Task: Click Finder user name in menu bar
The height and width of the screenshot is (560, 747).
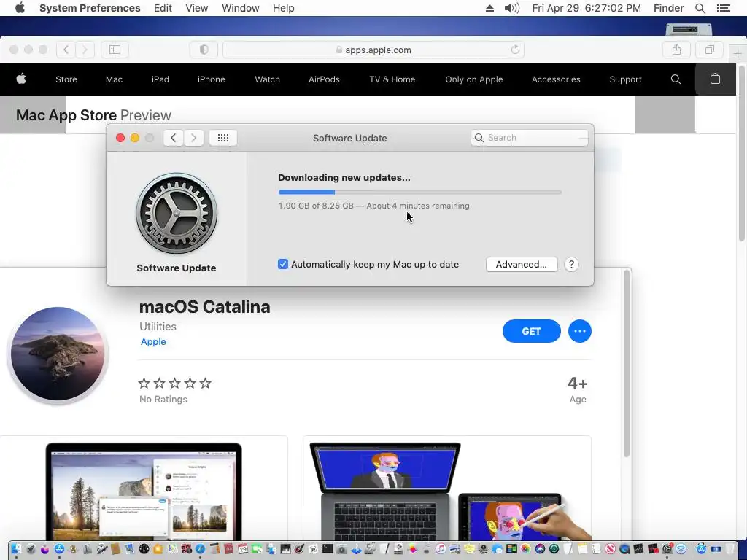Action: click(x=668, y=8)
